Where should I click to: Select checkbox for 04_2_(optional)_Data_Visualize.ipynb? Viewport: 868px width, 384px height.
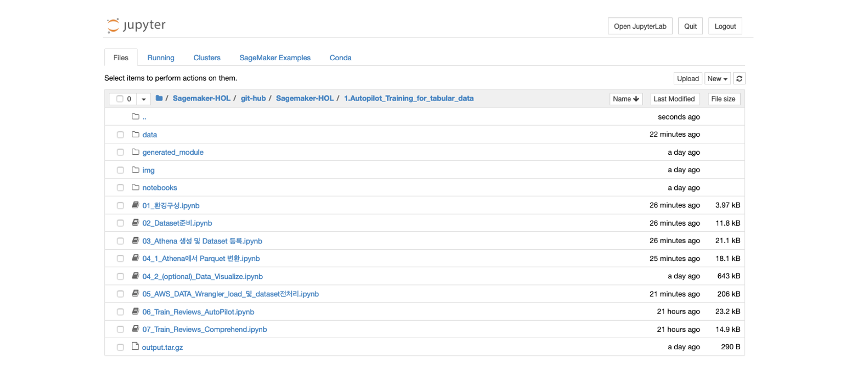click(x=120, y=276)
